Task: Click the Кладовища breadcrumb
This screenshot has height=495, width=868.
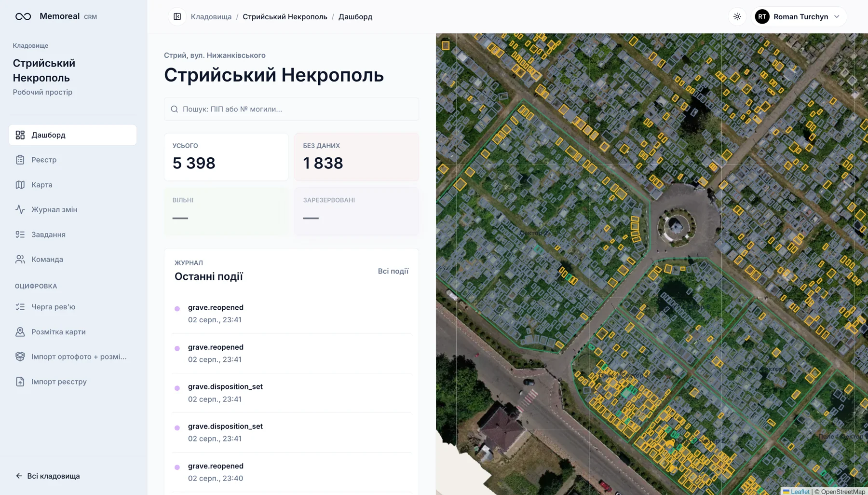Action: 211,16
